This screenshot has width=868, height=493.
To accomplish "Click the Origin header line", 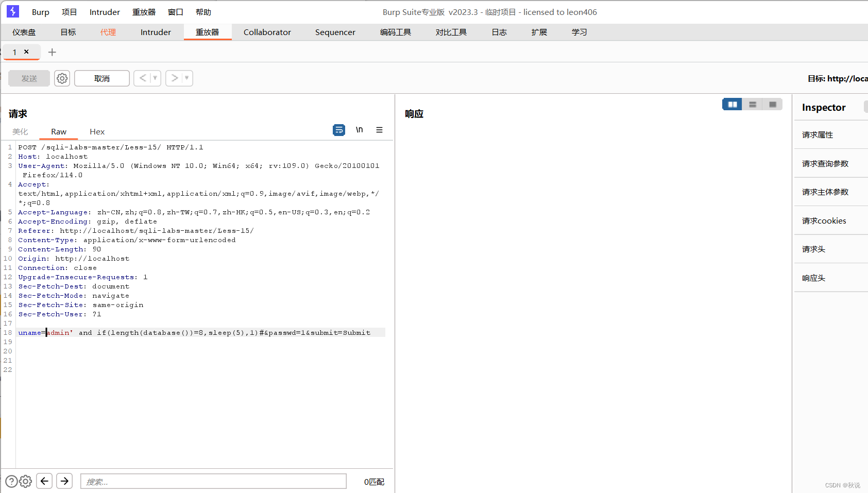I will pos(74,259).
